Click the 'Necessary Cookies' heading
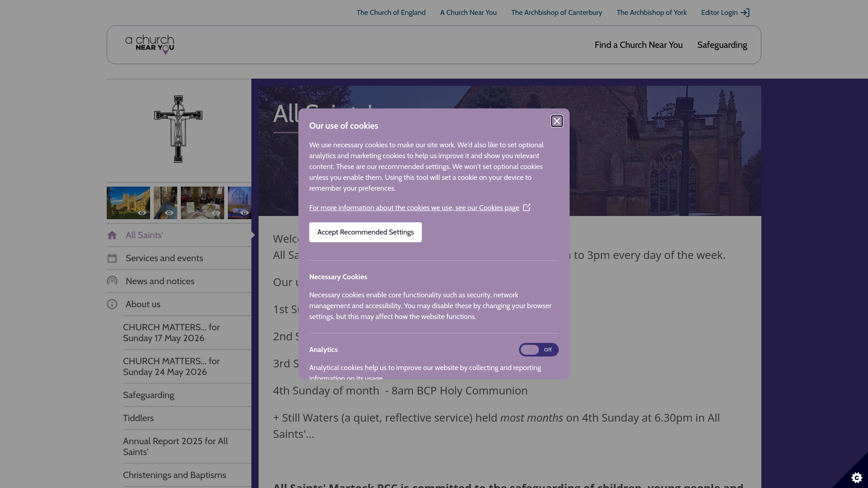Image resolution: width=868 pixels, height=488 pixels. (338, 277)
